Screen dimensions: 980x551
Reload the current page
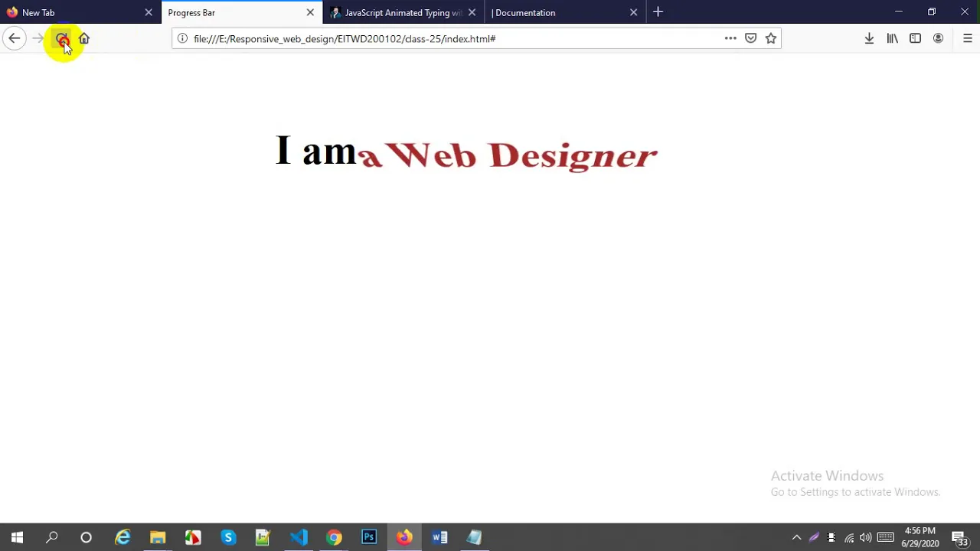pos(62,38)
